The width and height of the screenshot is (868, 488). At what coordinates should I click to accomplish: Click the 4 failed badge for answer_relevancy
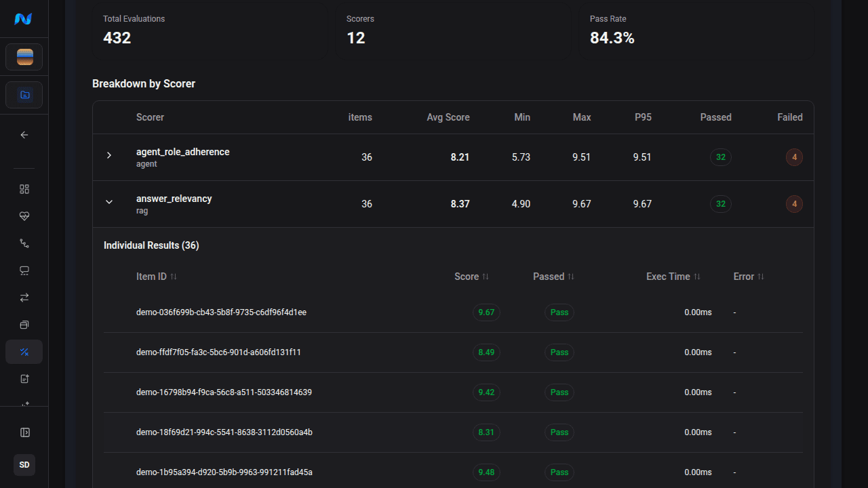[x=794, y=204]
